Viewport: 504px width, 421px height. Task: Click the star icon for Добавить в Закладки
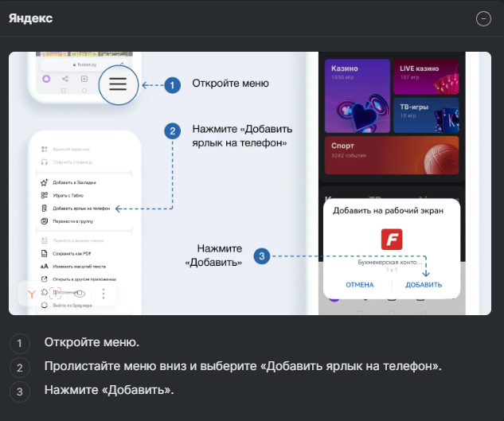click(x=45, y=182)
